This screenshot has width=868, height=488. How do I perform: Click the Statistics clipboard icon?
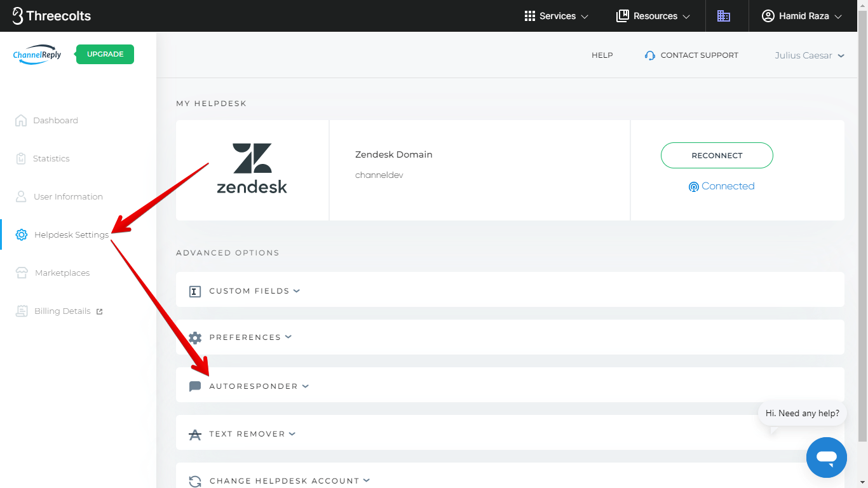21,158
